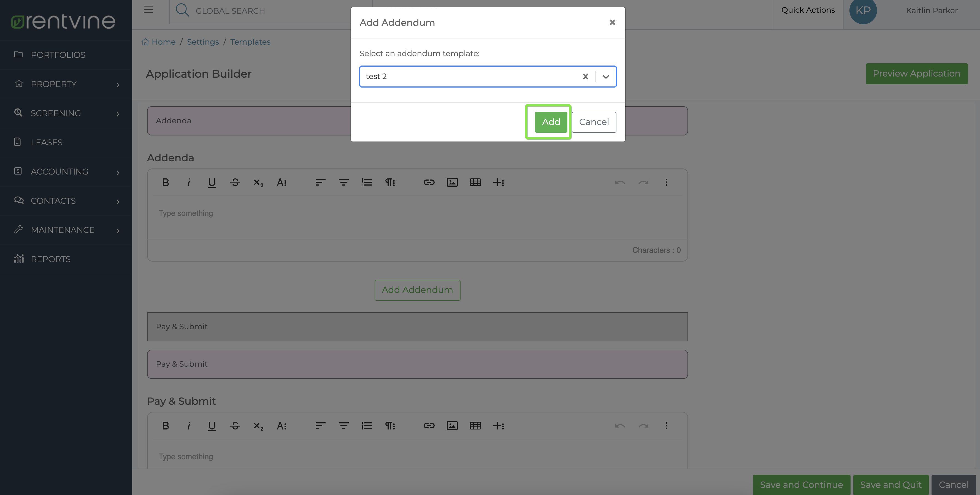Open font size options in Addenda editor

point(281,183)
